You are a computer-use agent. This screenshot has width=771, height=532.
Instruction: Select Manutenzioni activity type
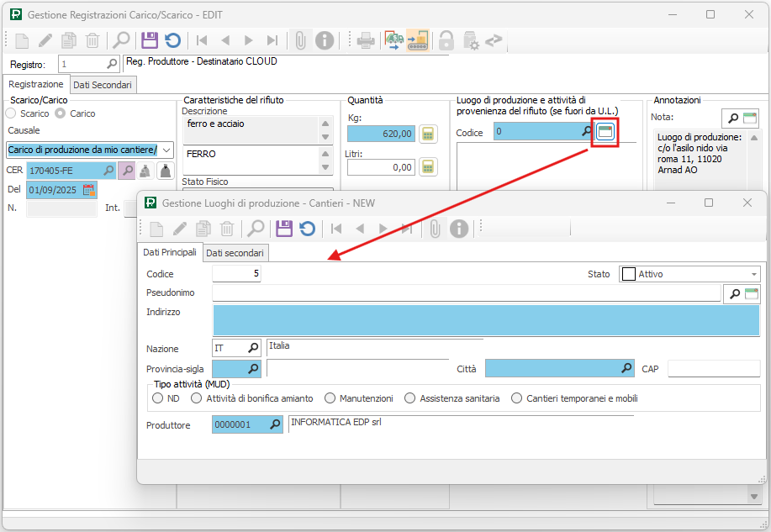[x=331, y=398]
